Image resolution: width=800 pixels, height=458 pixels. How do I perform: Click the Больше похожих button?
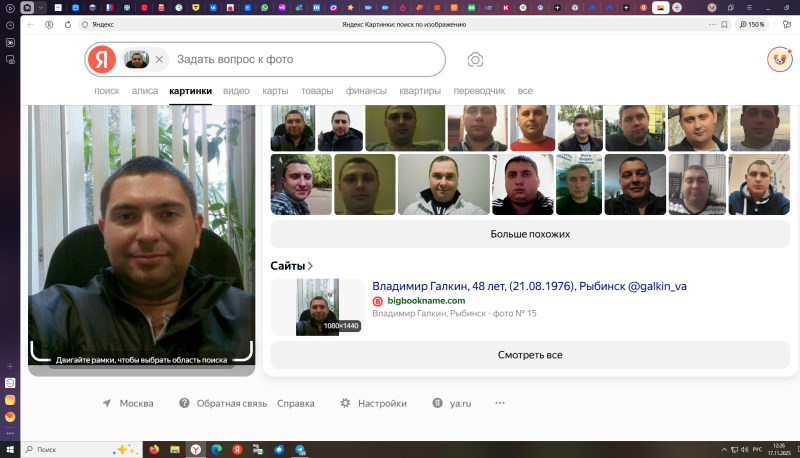529,234
